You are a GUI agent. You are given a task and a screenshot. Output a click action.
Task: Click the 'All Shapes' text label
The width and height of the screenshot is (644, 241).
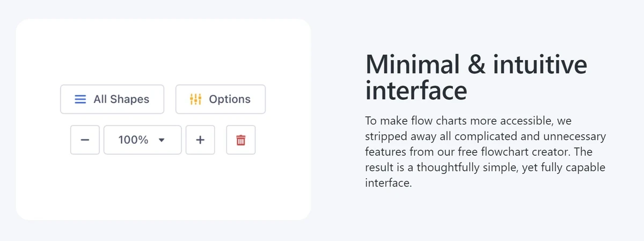121,99
